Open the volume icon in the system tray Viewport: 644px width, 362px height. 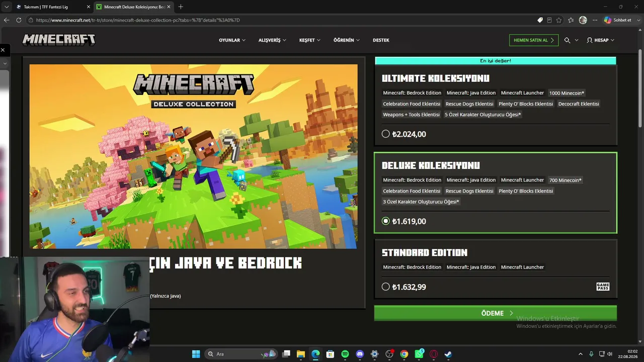(610, 354)
